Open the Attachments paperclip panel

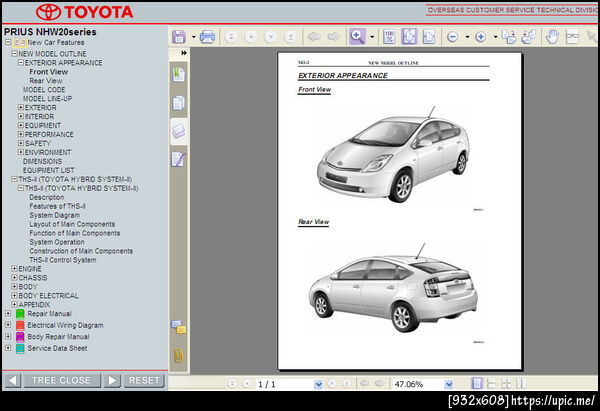pyautogui.click(x=178, y=354)
